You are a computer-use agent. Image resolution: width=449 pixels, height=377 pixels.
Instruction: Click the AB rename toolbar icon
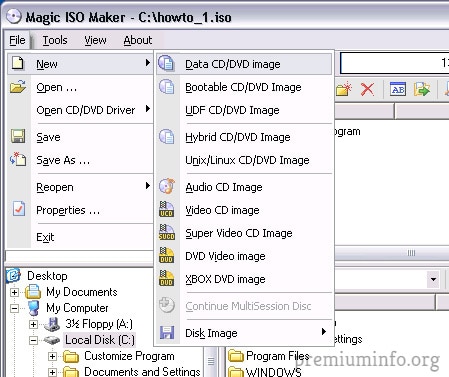(x=398, y=89)
